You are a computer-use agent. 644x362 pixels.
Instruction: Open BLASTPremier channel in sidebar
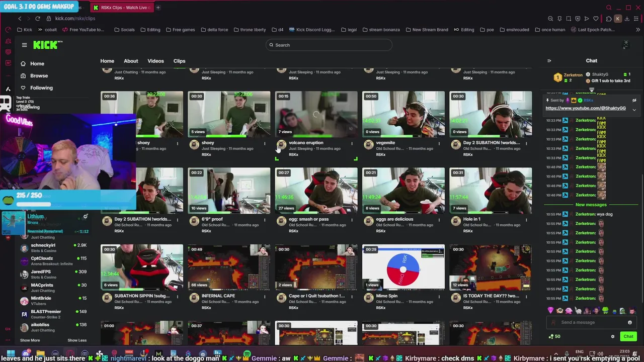[x=53, y=314]
